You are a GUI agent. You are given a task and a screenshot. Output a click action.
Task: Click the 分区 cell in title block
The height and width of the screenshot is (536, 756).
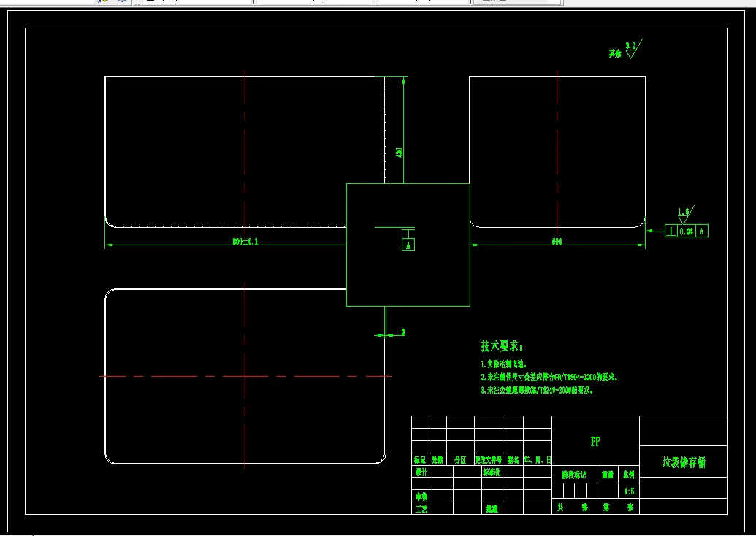point(460,460)
